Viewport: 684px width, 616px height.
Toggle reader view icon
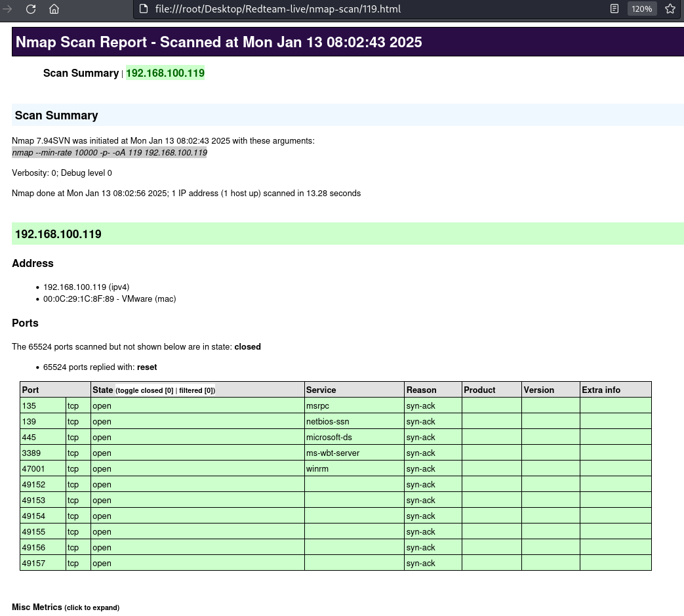tap(614, 9)
